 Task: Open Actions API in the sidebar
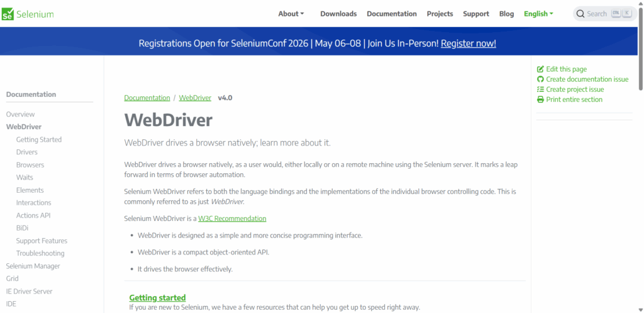pyautogui.click(x=33, y=215)
